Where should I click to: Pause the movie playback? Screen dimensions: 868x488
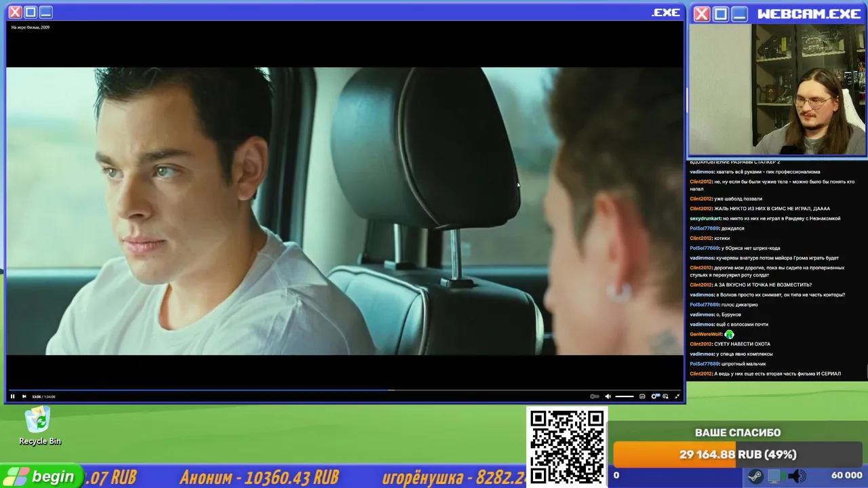12,396
